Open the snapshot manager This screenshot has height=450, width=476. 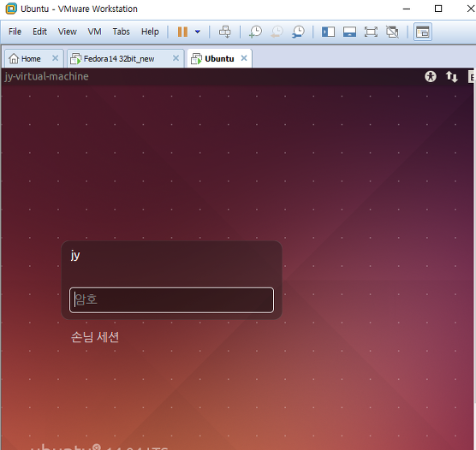coord(298,32)
